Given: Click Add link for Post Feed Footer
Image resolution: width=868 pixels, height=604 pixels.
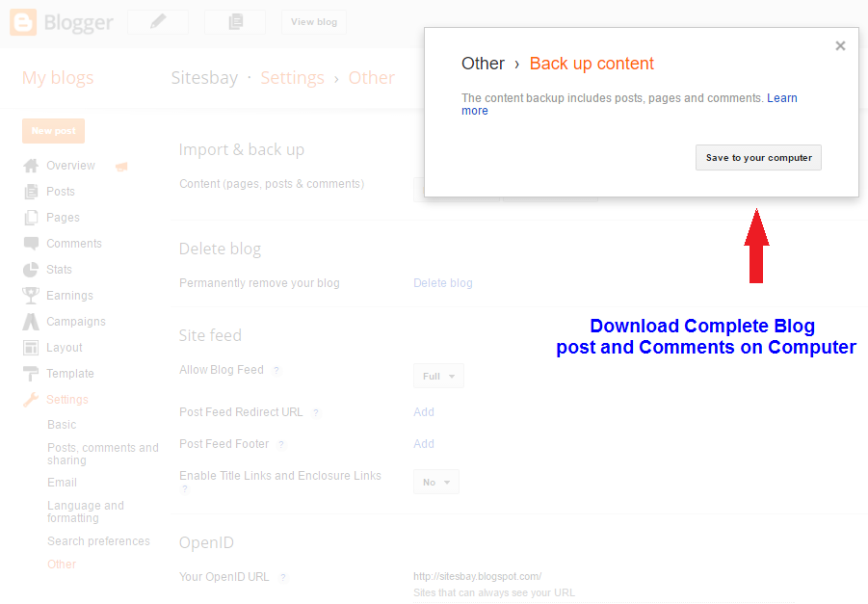Looking at the screenshot, I should tap(424, 444).
